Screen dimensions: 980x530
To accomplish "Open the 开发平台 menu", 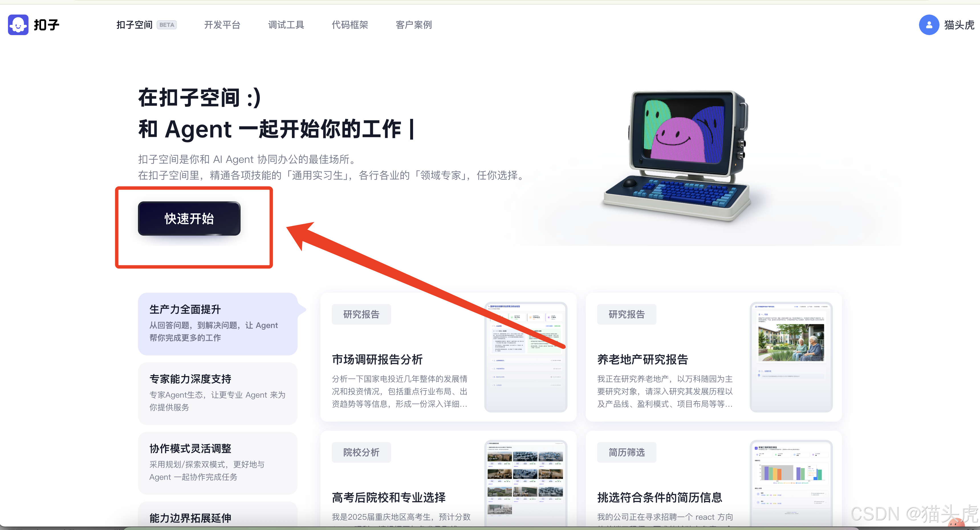I will tap(222, 25).
